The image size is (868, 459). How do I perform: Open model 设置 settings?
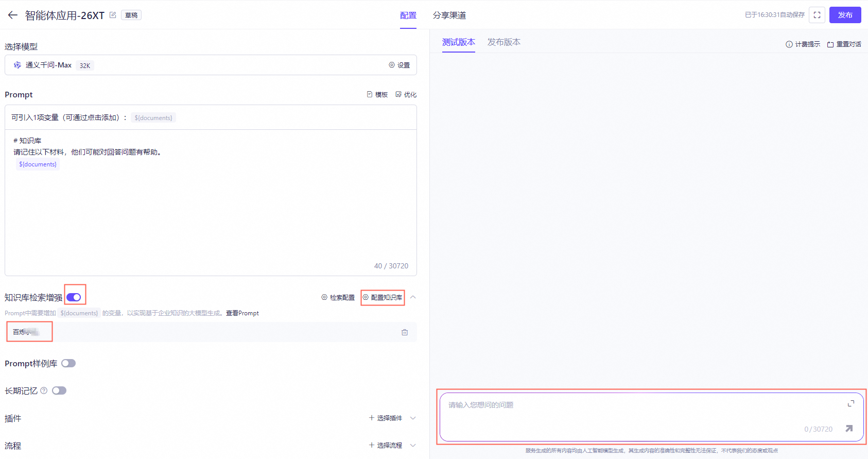coord(400,65)
